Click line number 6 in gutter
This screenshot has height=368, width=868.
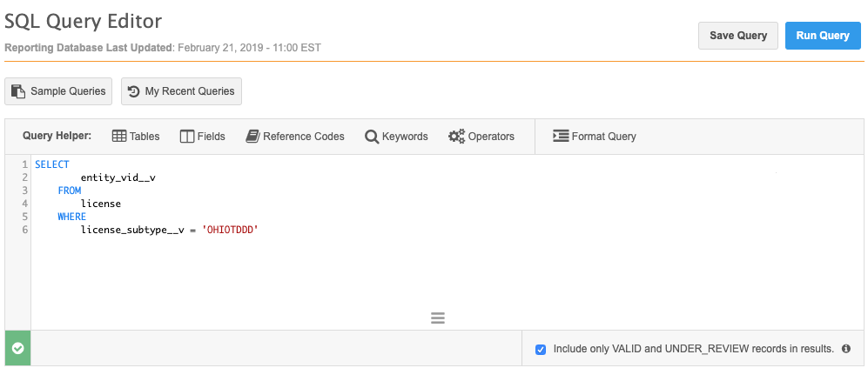click(25, 230)
